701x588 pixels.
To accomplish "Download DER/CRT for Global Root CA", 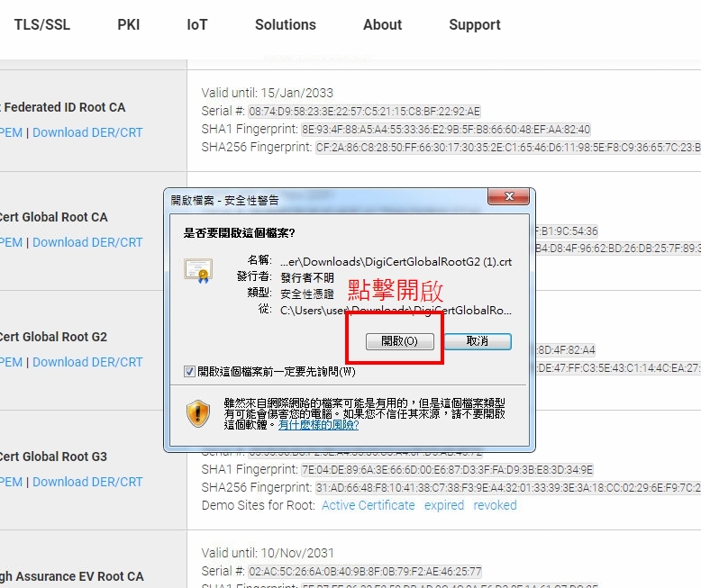I will pyautogui.click(x=87, y=242).
